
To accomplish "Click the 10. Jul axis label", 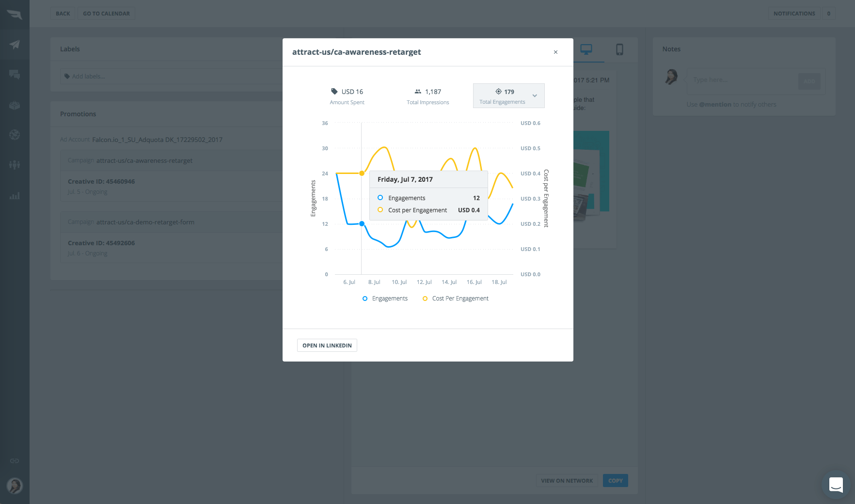I will pos(399,282).
